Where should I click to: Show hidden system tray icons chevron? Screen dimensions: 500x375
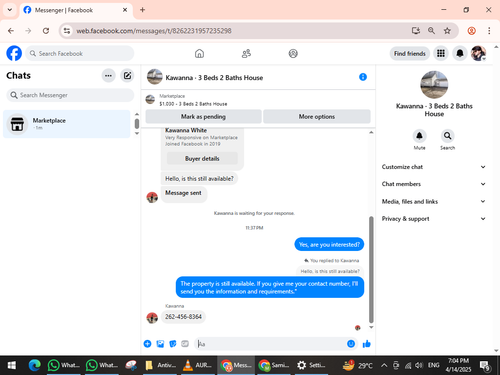pos(384,365)
